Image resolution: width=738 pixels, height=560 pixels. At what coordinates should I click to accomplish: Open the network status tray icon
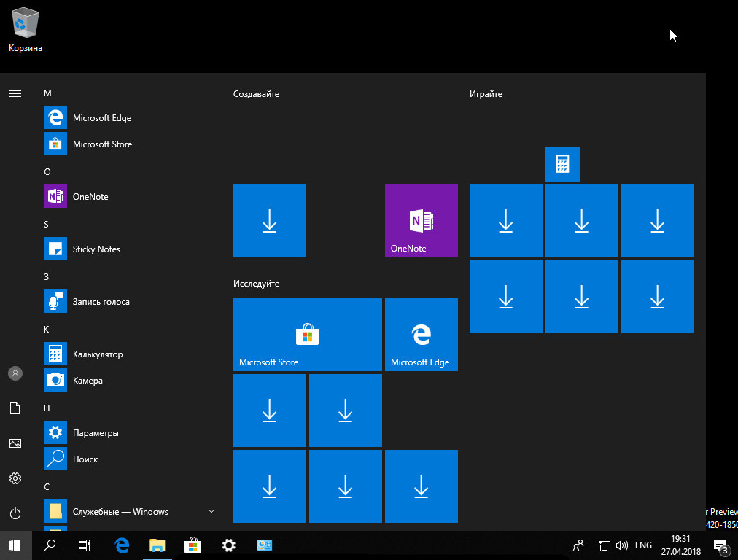point(604,545)
